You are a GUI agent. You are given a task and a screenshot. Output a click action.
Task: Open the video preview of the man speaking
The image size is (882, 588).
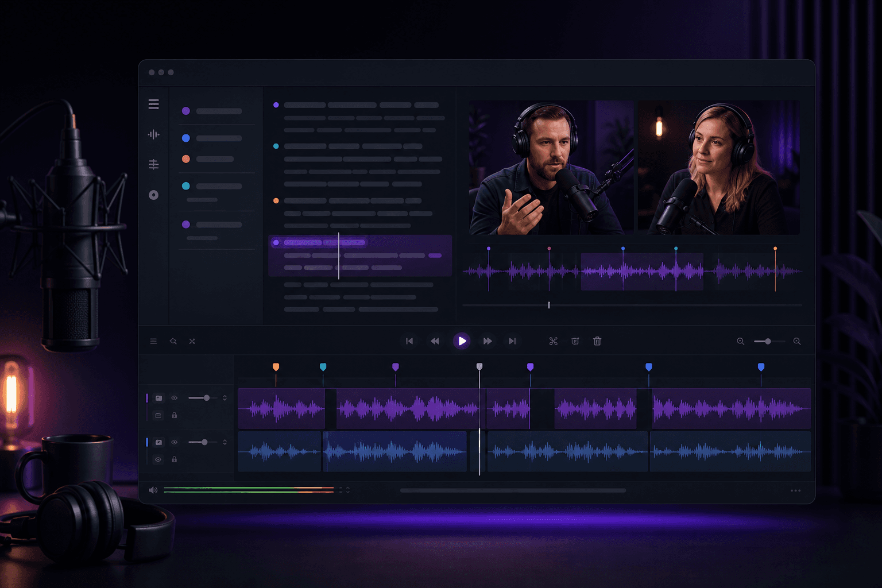[551, 168]
